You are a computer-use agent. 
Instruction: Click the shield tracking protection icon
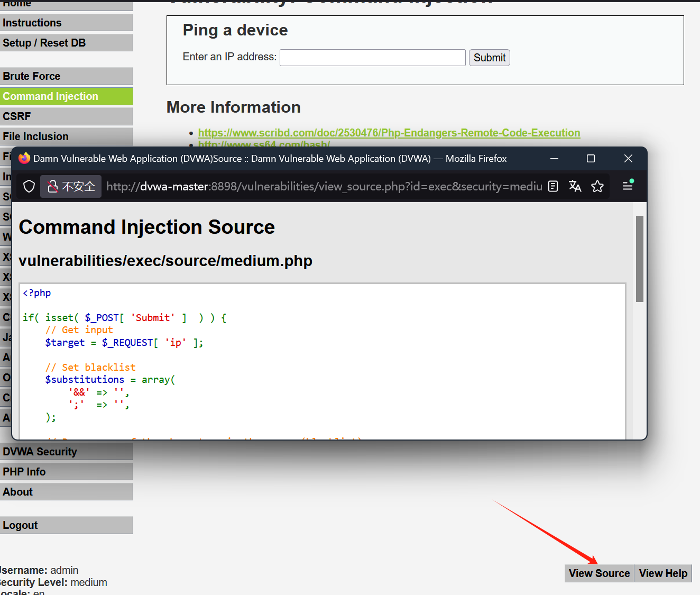click(x=29, y=186)
